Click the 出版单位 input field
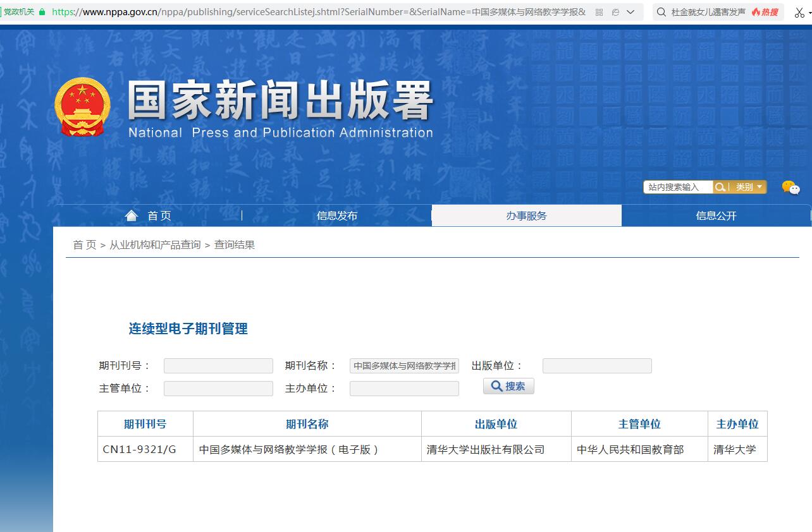 [x=596, y=365]
